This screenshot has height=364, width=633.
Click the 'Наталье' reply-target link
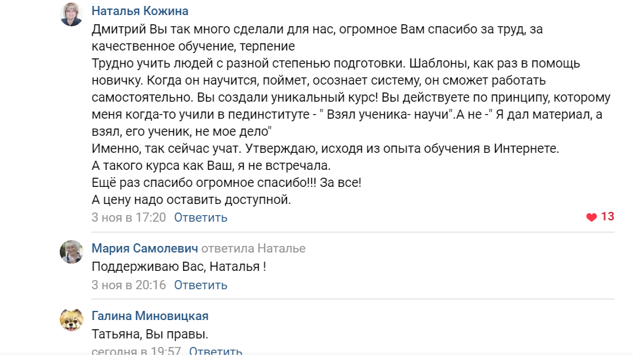coord(281,249)
